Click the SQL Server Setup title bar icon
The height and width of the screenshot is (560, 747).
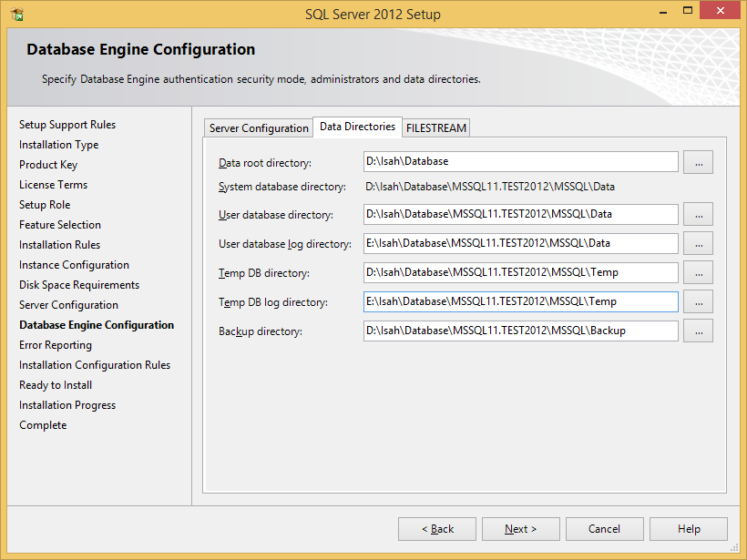(17, 15)
